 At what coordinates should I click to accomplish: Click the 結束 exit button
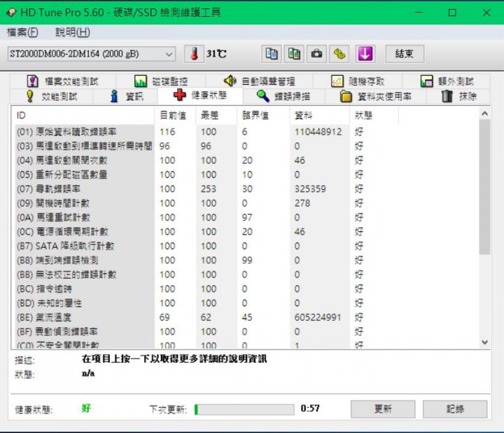(405, 54)
